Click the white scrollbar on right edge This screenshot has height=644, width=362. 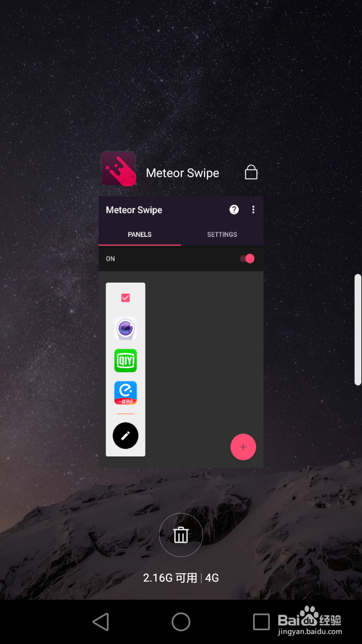point(358,330)
